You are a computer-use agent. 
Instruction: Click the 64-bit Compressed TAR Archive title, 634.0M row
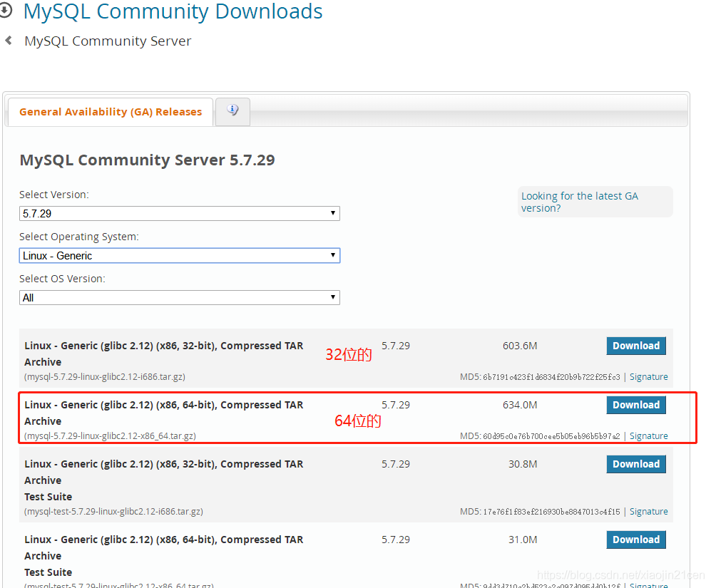coord(164,413)
